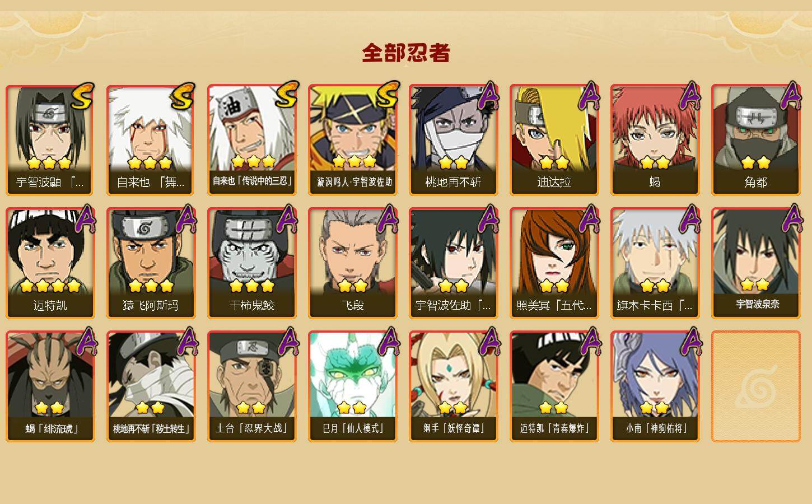
Task: Select S-rank 漩涡鸣人·宇智波佐助 card
Action: pyautogui.click(x=352, y=140)
